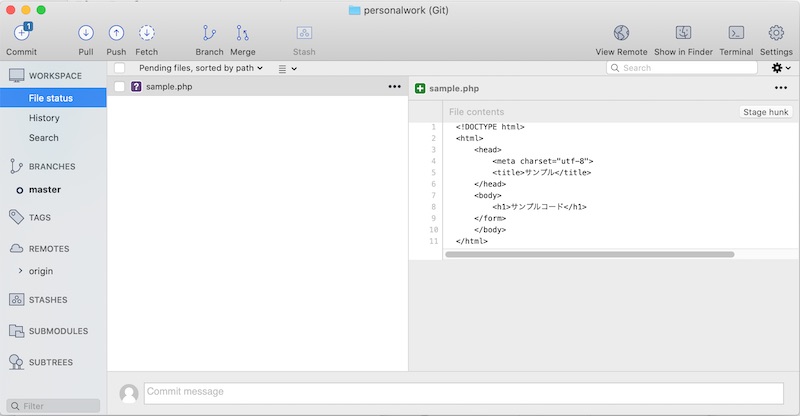Open the gear options dropdown near Search
800x416 pixels.
click(781, 68)
